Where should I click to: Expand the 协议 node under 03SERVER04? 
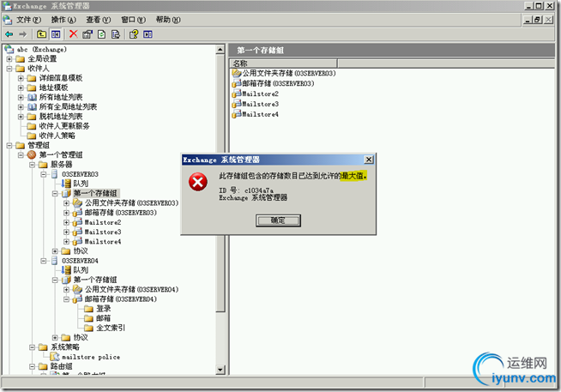[x=55, y=337]
